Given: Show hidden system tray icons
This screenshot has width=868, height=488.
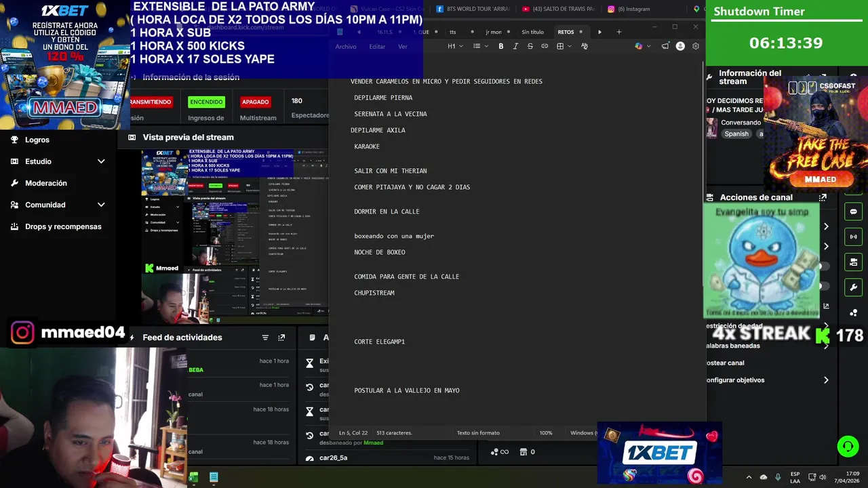Looking at the screenshot, I should [749, 477].
